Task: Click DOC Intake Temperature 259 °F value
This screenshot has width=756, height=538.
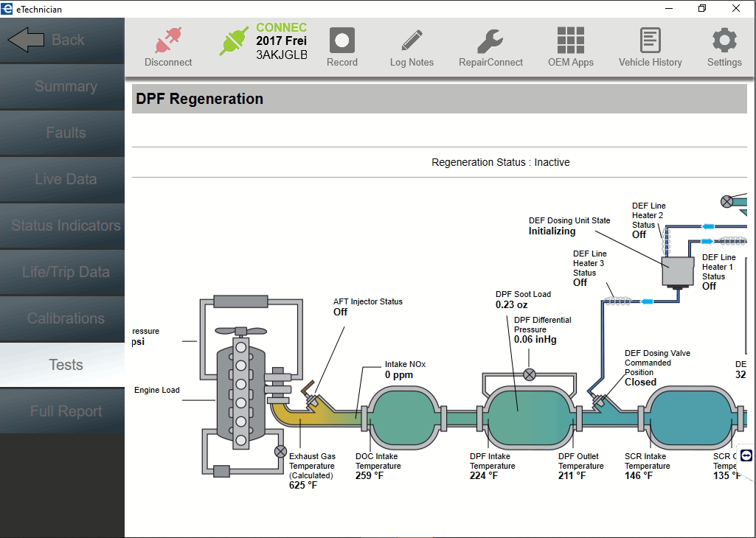Action: click(370, 476)
